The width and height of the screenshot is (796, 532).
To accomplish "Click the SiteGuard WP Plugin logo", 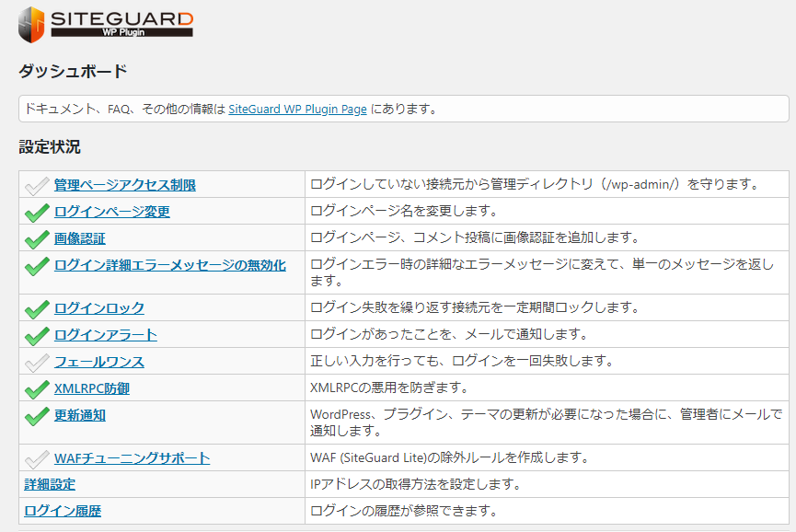I will (x=106, y=24).
